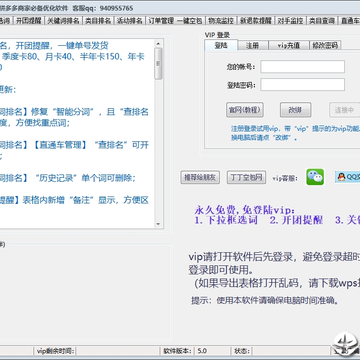Click the “历史记录”单个词可删除 changelog line
Screen dimensions: 360x360
pos(85,178)
